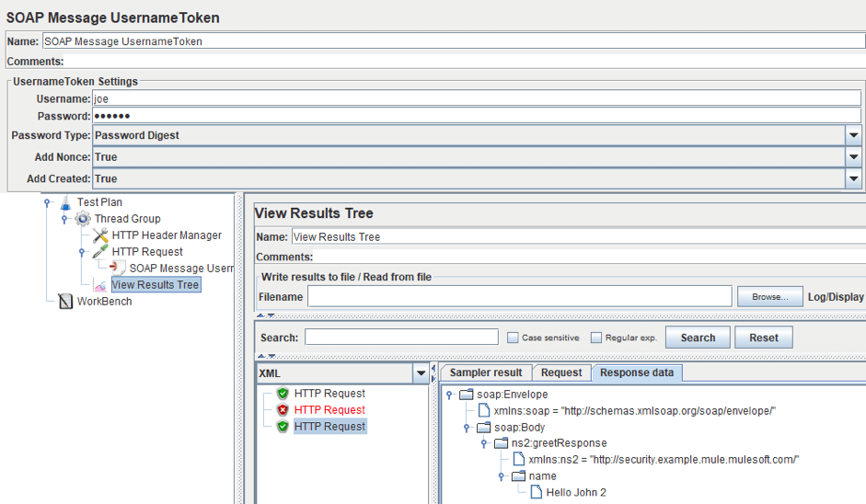The width and height of the screenshot is (866, 504).
Task: Click the xmlns:soap namespace attribute text
Action: click(x=635, y=411)
